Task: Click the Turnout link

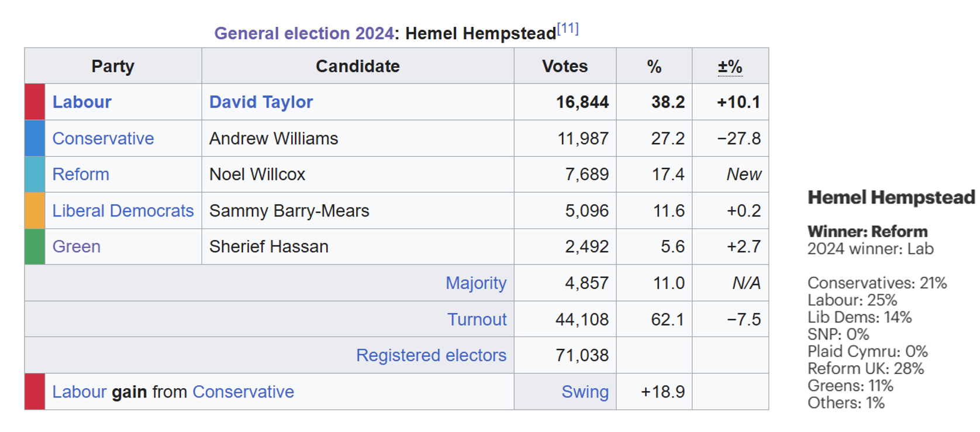Action: tap(477, 319)
